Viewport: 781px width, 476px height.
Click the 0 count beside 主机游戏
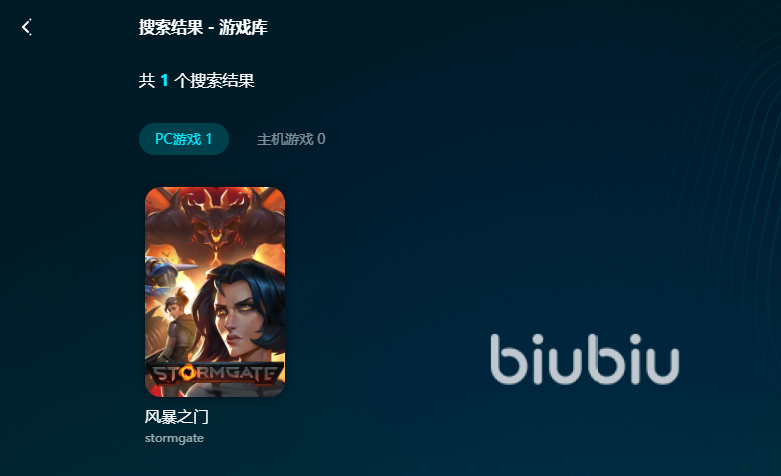[321, 139]
